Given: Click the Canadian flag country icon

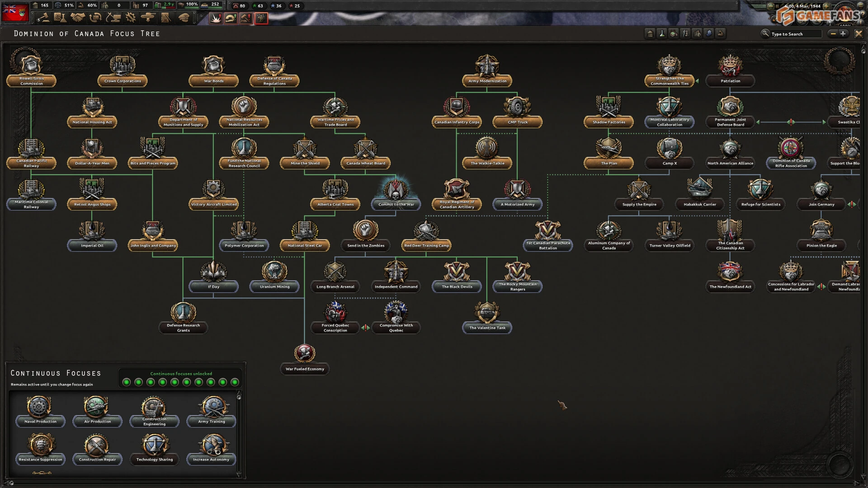Looking at the screenshot, I should 15,13.
